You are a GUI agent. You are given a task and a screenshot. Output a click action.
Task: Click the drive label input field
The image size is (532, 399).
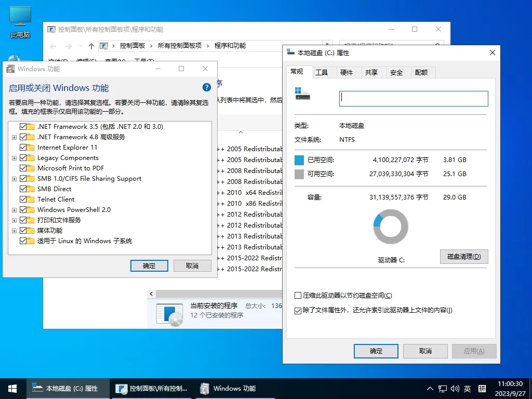pyautogui.click(x=414, y=98)
